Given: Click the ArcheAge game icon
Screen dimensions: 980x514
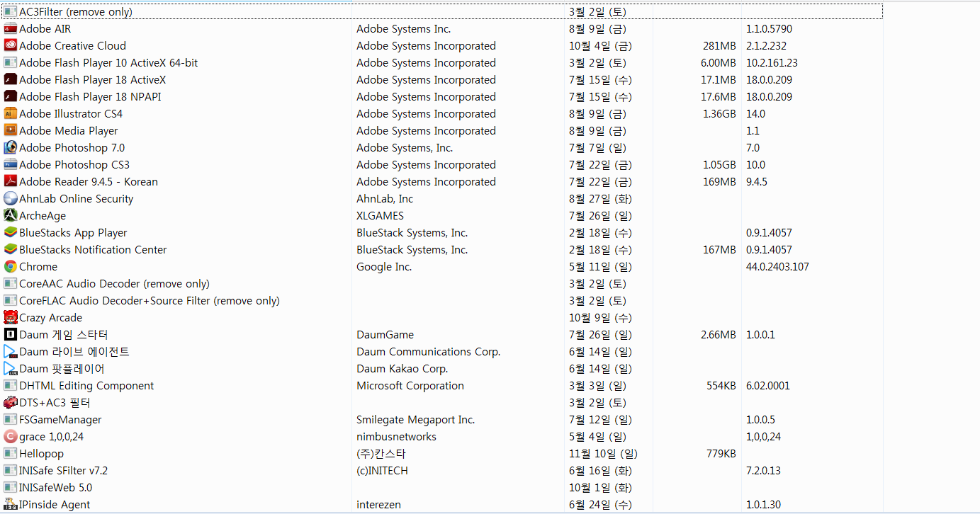Looking at the screenshot, I should pos(10,216).
